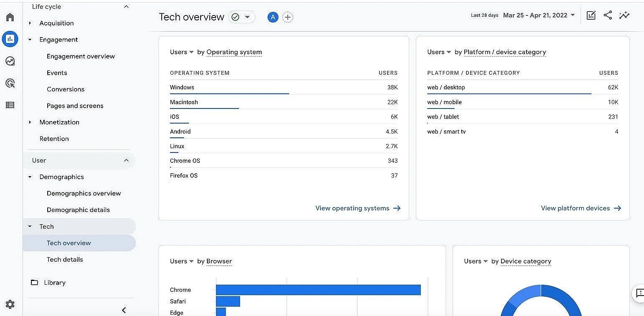Click the Device category donut chart
Viewport: 644px width, 316px height.
(541, 300)
